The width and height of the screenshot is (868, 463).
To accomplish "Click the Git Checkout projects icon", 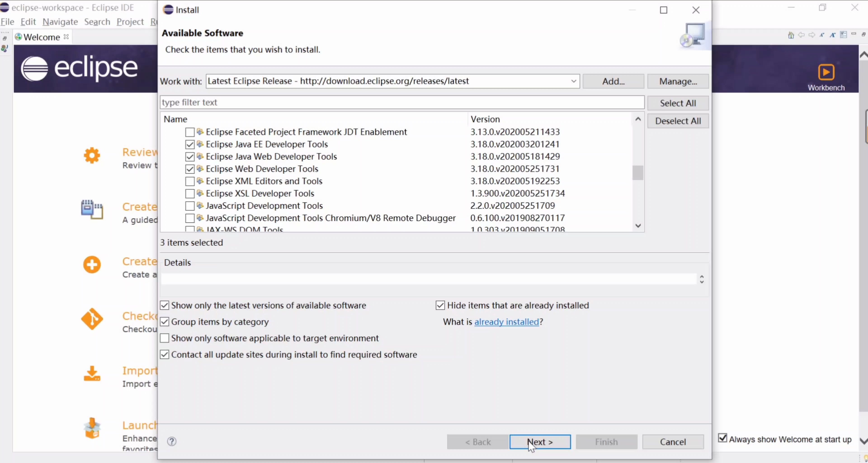I will pos(92,319).
